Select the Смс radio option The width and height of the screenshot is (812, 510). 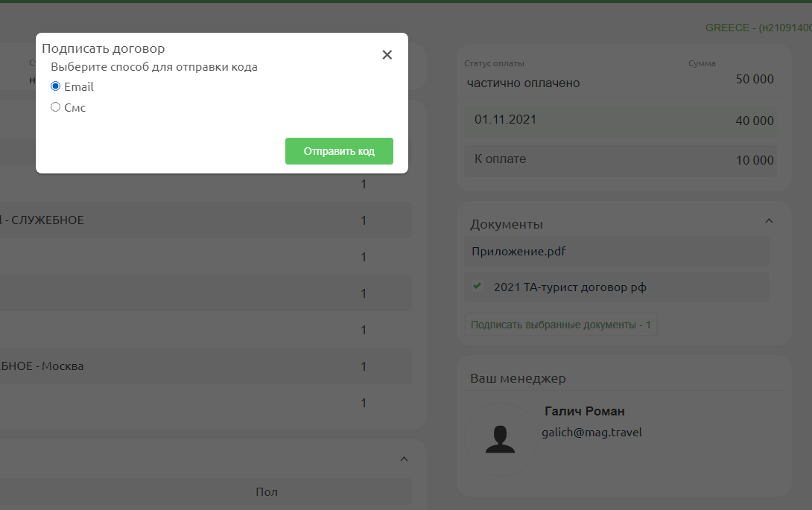pyautogui.click(x=55, y=107)
